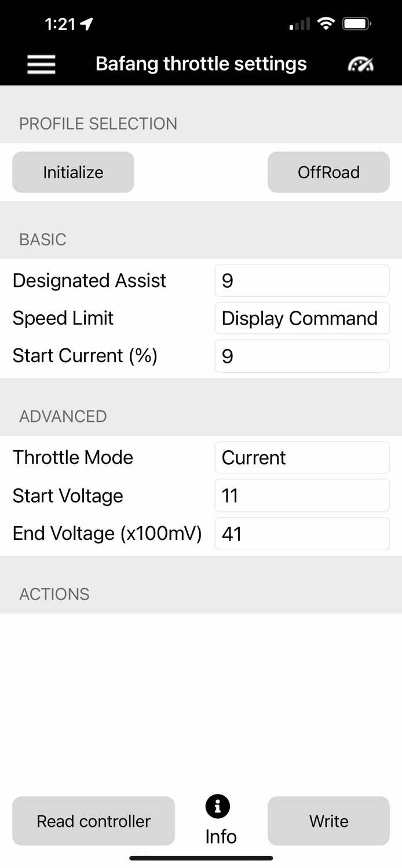Edit the End Voltage (x100mV) field

[x=302, y=534]
